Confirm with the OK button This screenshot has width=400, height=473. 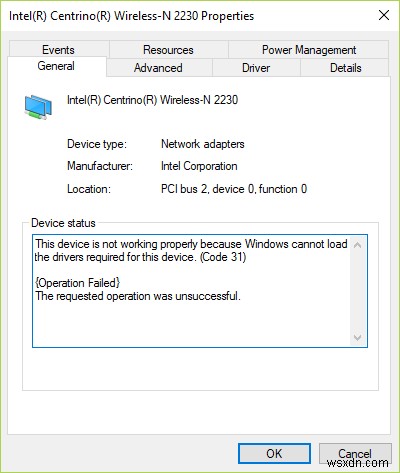tap(274, 453)
